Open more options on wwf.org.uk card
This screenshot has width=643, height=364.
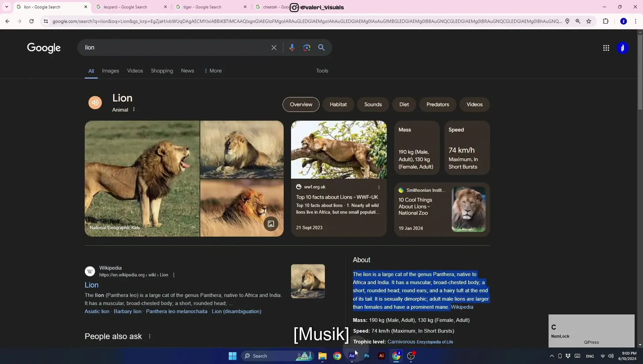[x=379, y=187]
